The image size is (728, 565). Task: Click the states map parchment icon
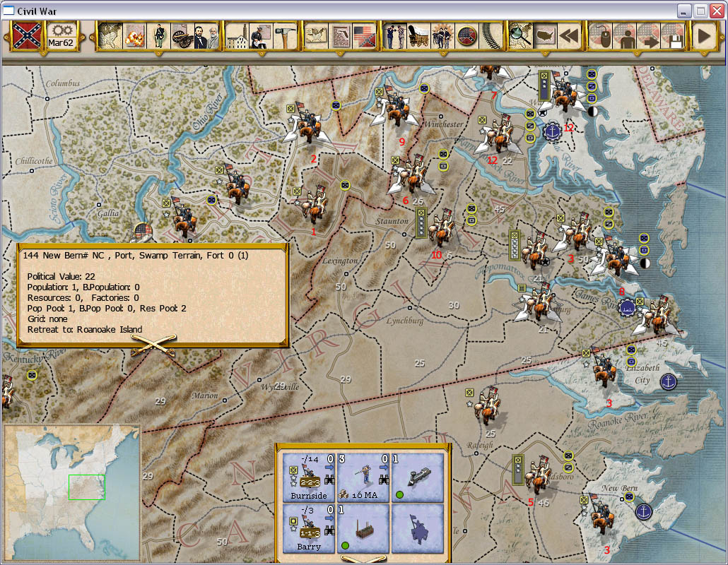[x=316, y=36]
